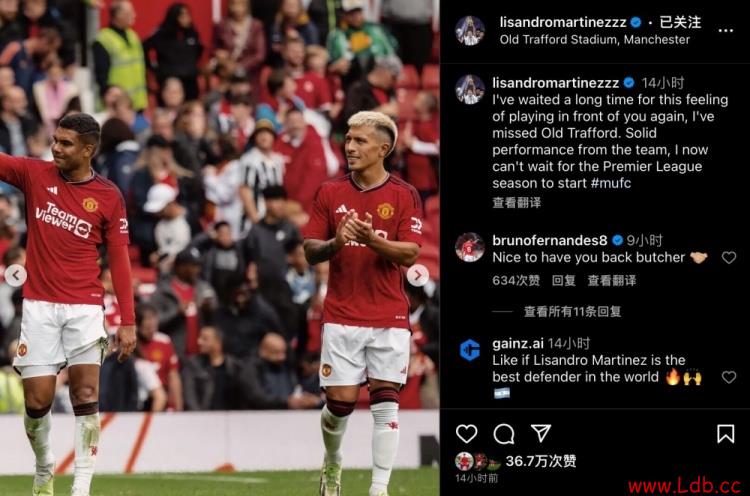Open the #mufc hashtag
Image resolution: width=750 pixels, height=496 pixels.
coord(611,183)
